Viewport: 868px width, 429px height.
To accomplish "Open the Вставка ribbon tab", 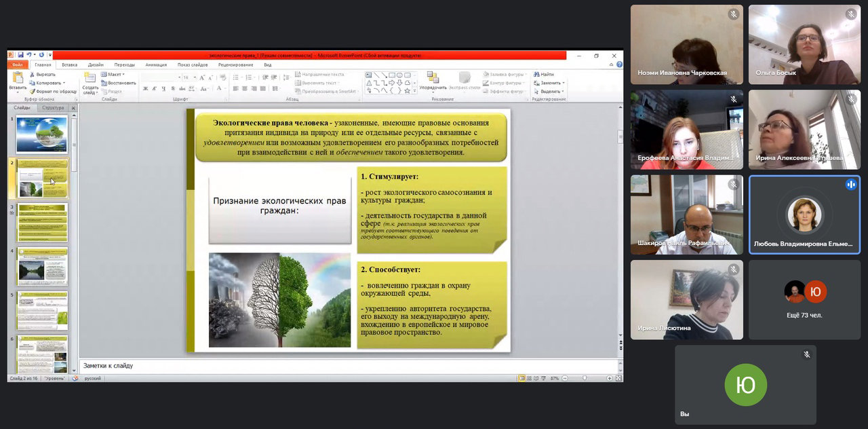I will pyautogui.click(x=68, y=64).
